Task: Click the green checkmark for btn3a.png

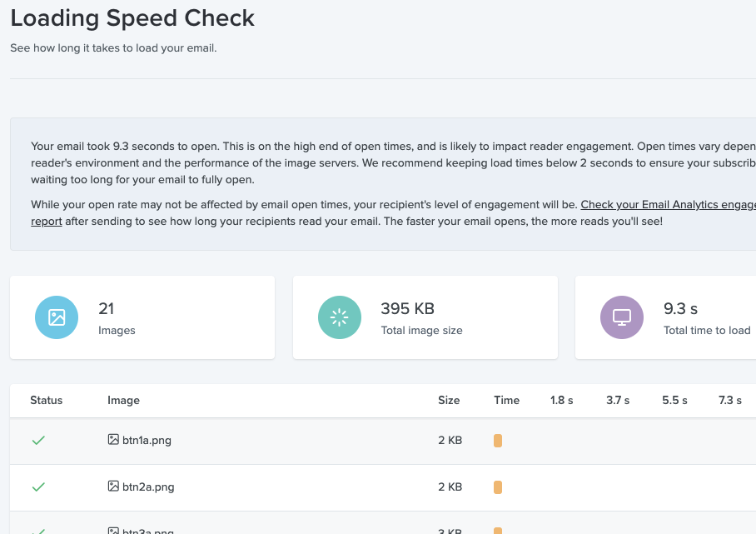Action: tap(38, 530)
